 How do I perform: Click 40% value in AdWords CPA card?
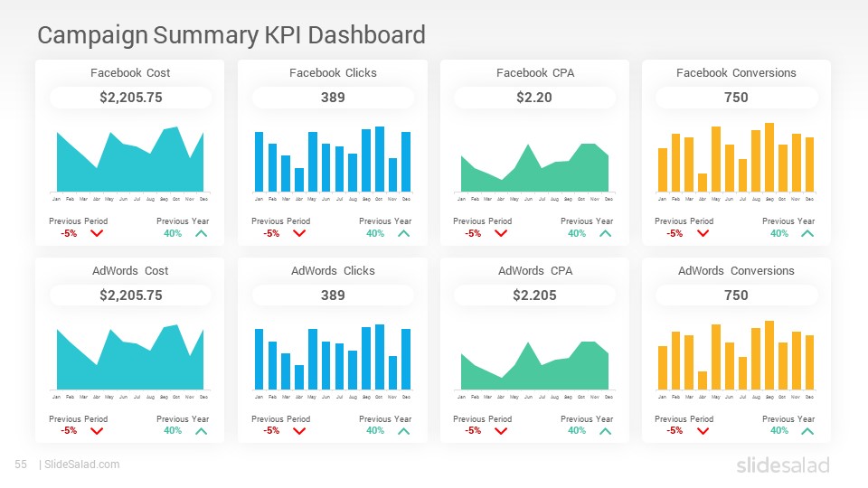click(x=576, y=430)
